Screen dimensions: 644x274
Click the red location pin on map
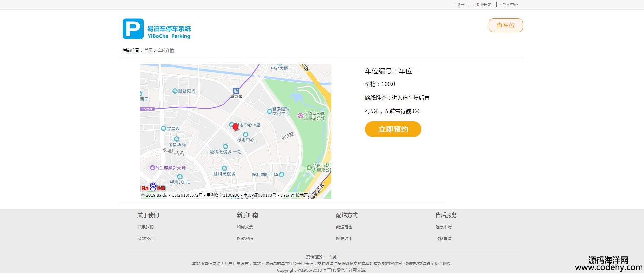[x=236, y=127]
